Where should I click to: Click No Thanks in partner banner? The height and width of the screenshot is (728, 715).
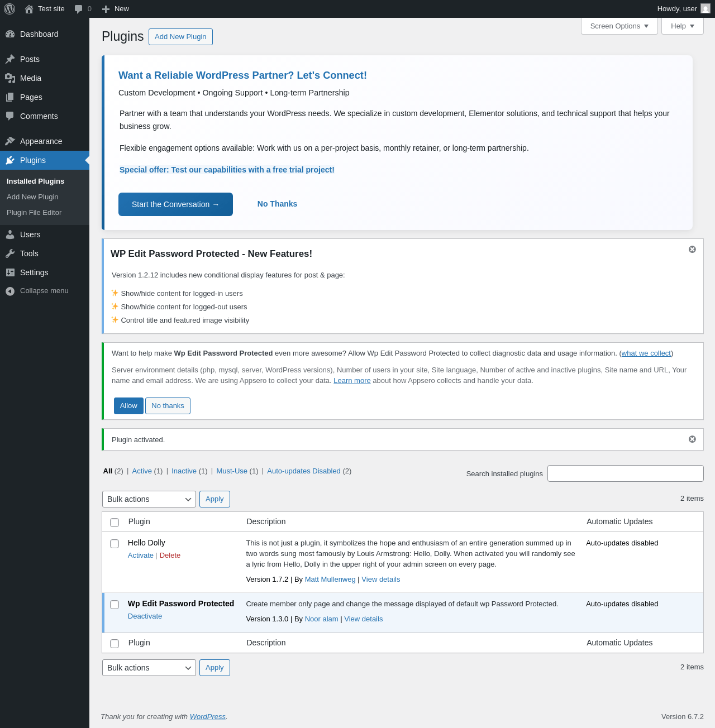[x=277, y=204]
